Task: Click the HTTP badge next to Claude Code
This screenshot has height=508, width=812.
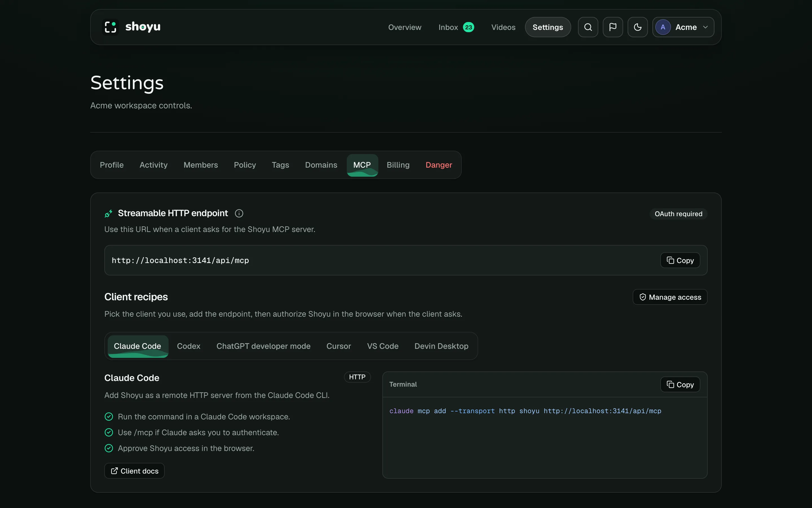Action: coord(357,377)
